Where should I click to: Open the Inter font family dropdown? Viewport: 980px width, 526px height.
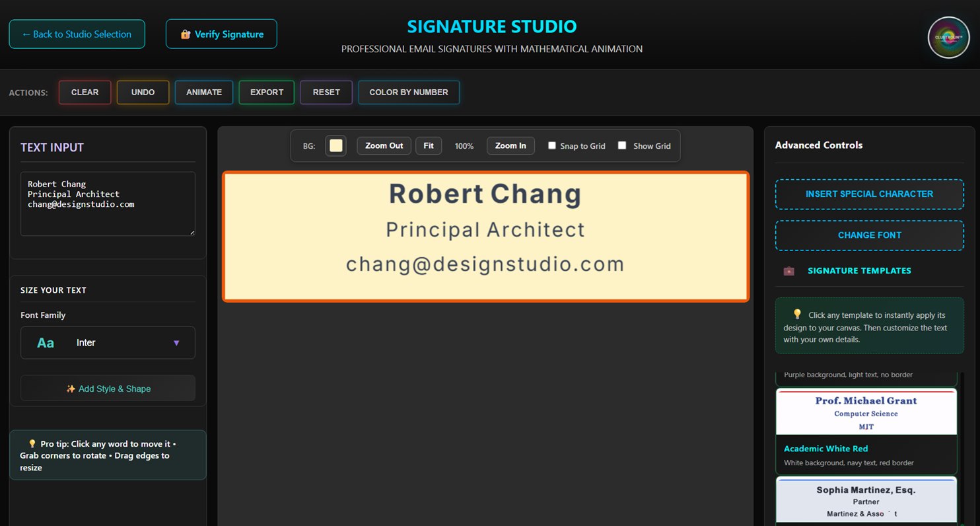(108, 343)
